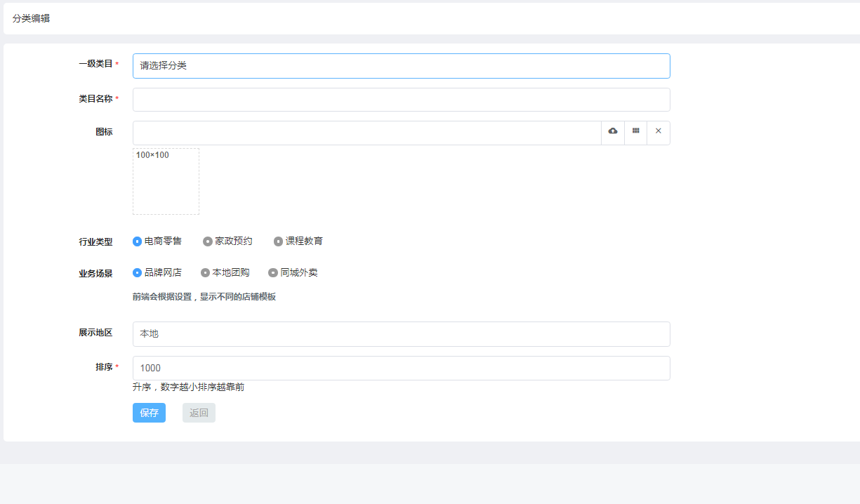Click the 分类编辑 page title
860x504 pixels.
[x=31, y=19]
